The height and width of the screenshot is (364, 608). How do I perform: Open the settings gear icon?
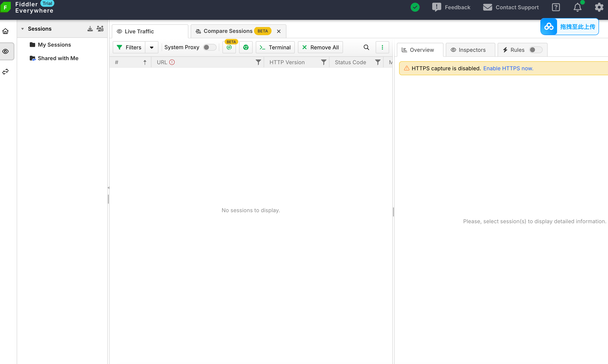tap(599, 7)
